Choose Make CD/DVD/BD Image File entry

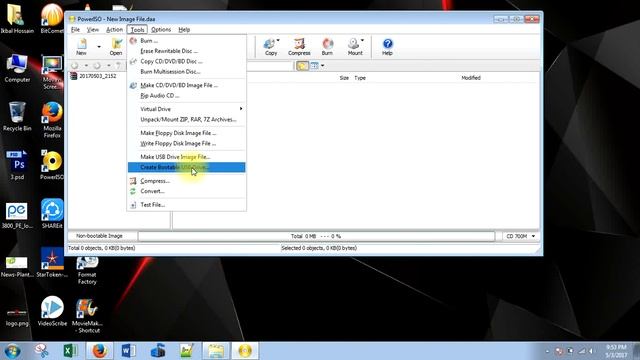click(x=187, y=85)
